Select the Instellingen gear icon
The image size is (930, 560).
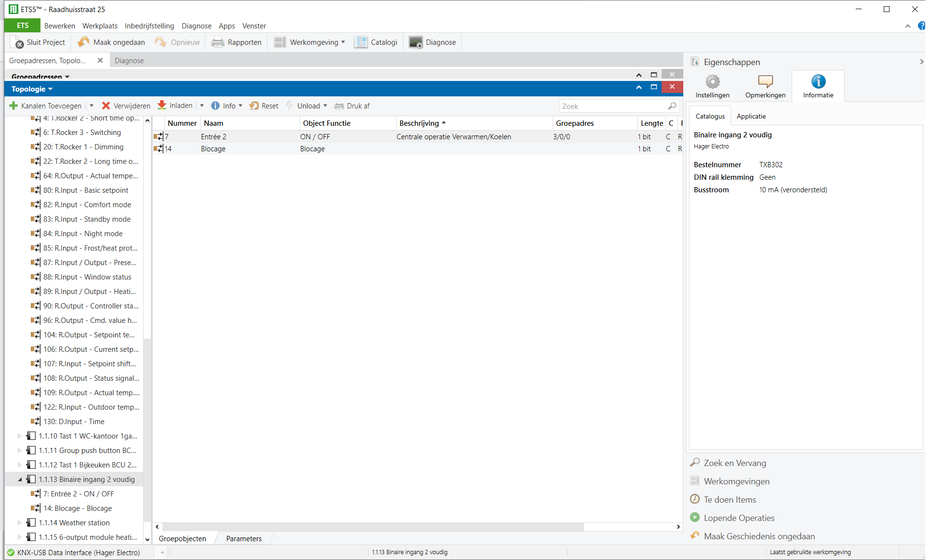(x=712, y=81)
